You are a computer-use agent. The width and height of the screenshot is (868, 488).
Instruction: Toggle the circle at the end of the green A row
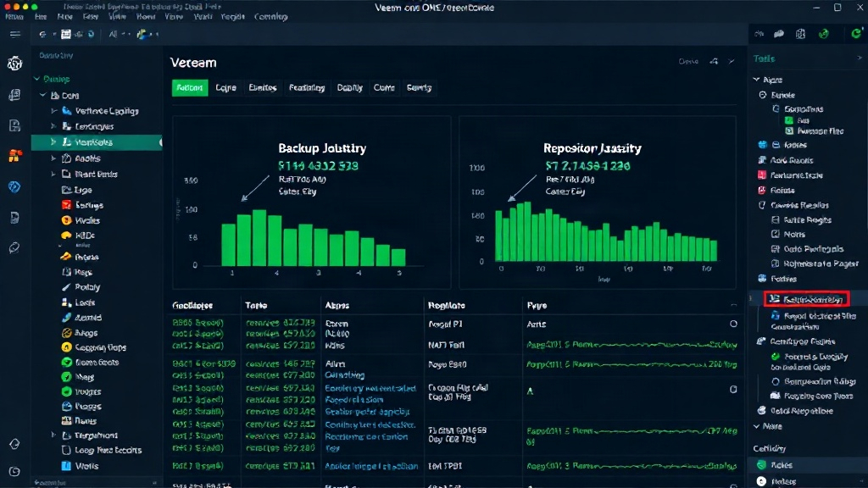[733, 390]
